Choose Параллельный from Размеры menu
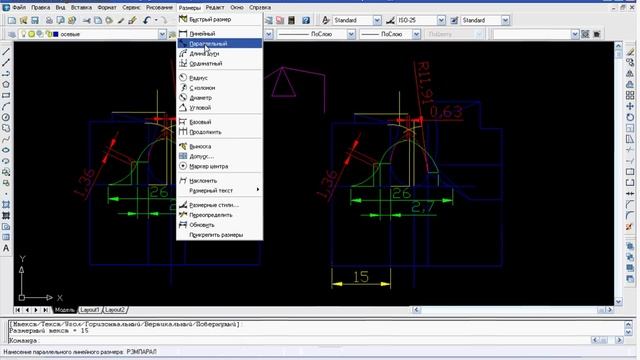The height and width of the screenshot is (360, 640). [220, 43]
